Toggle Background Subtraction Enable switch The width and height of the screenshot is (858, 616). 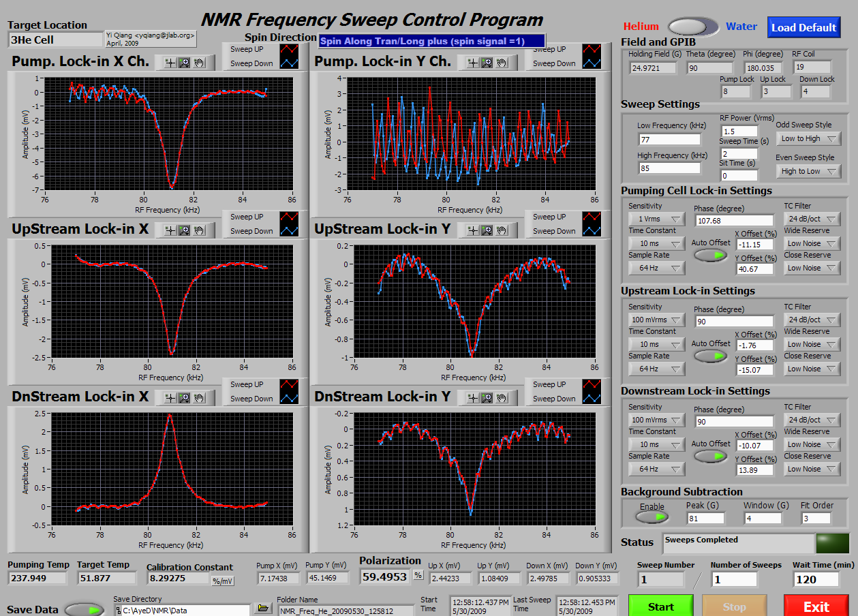652,517
